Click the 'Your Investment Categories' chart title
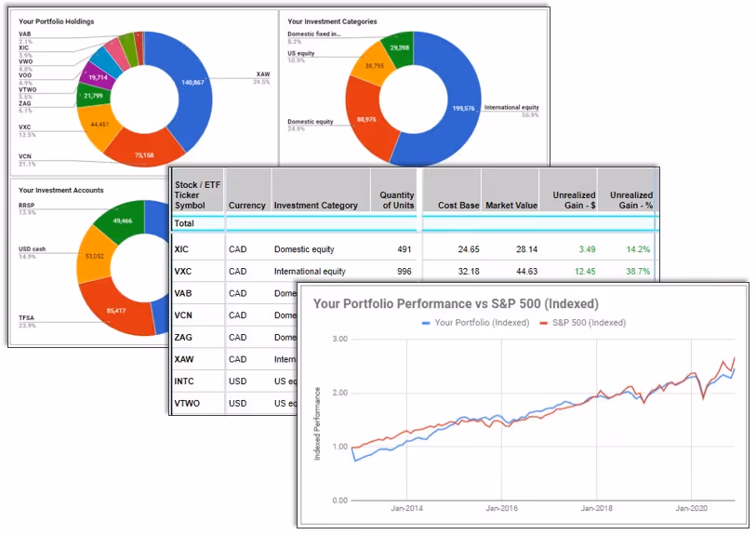Viewport: 756px width, 535px height. tap(332, 21)
